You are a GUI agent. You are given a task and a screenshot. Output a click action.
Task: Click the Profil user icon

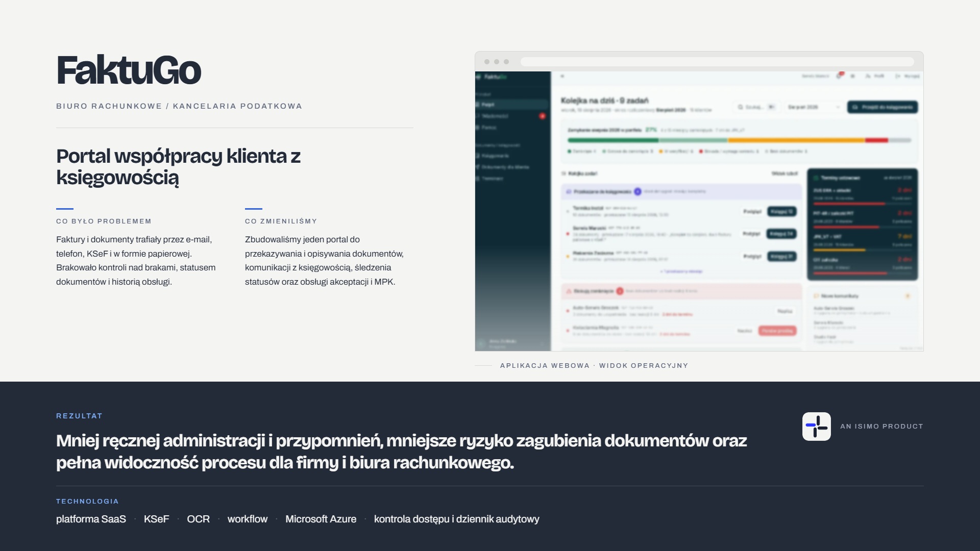pos(868,76)
